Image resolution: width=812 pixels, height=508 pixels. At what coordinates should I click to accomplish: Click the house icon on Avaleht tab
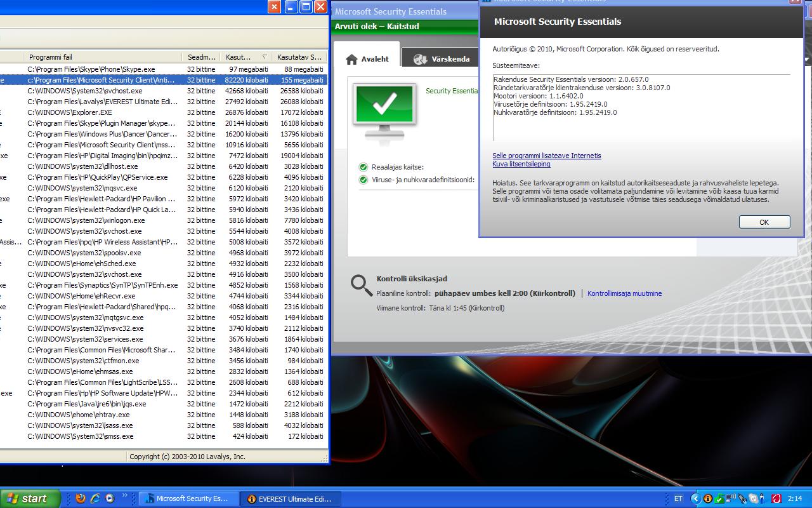pyautogui.click(x=351, y=59)
